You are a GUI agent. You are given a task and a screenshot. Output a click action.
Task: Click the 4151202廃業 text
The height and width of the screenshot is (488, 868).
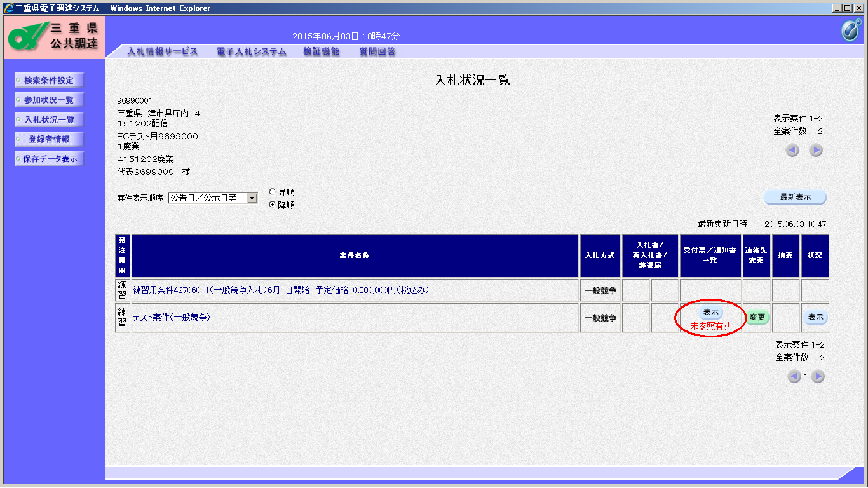coord(146,159)
